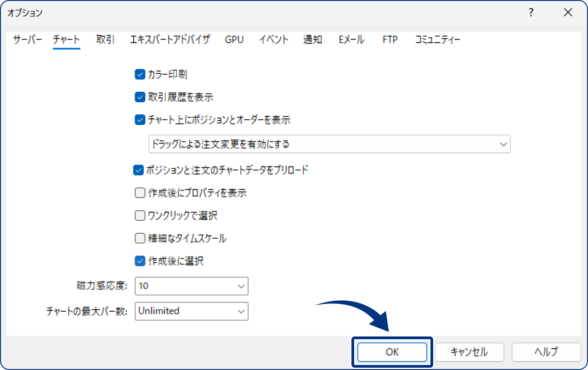Disable 作成後に選択 checkbox
The width and height of the screenshot is (588, 370).
click(x=139, y=261)
